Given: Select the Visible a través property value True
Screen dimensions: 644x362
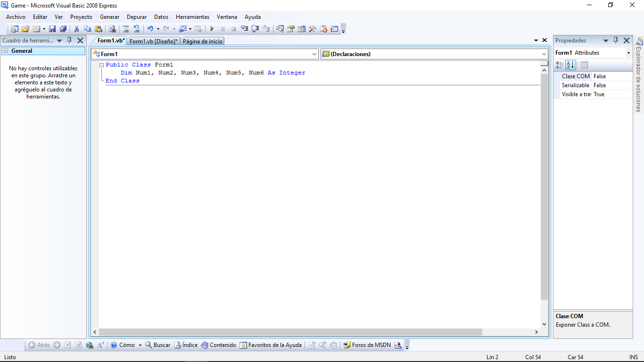Looking at the screenshot, I should pos(612,94).
